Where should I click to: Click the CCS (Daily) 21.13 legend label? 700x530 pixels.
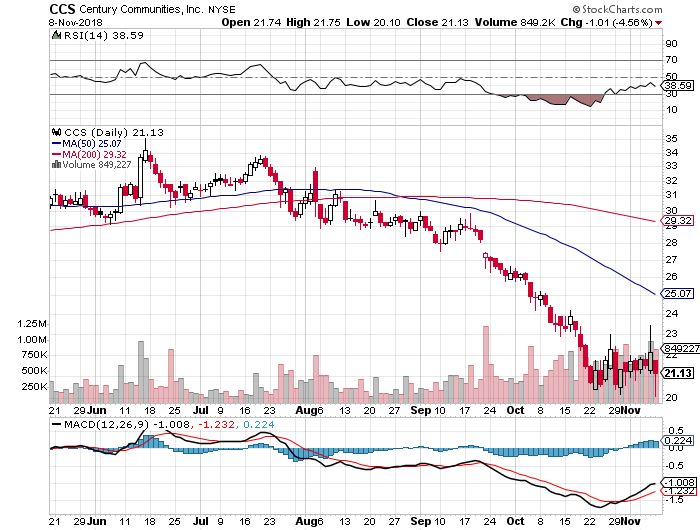pos(114,133)
